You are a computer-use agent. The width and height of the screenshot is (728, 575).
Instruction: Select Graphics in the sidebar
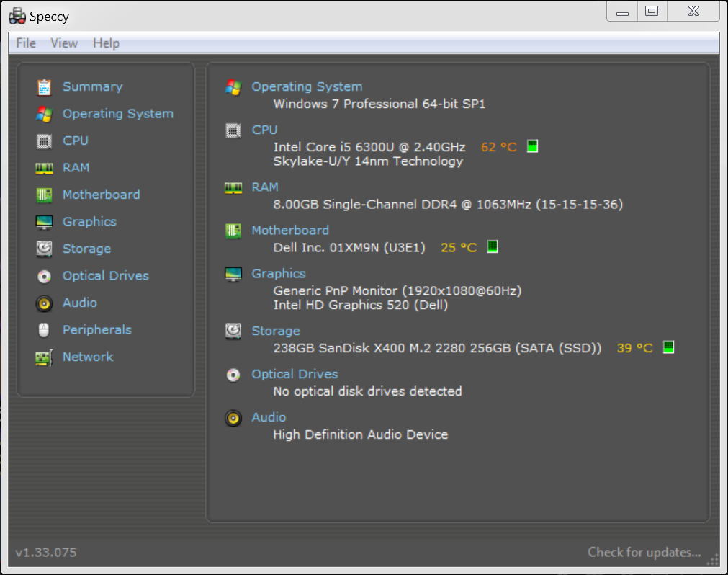89,222
